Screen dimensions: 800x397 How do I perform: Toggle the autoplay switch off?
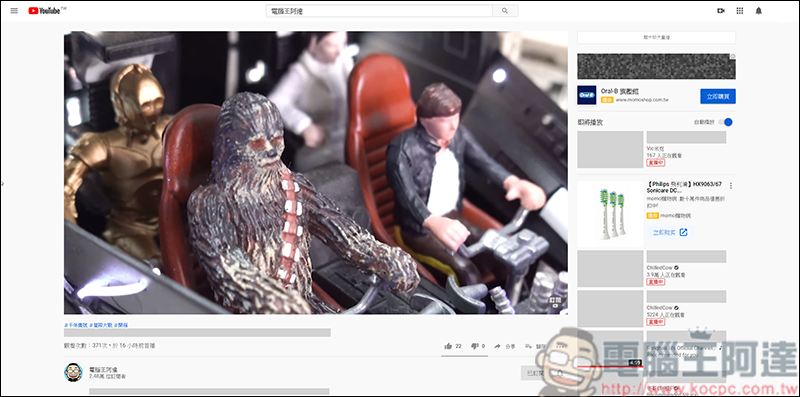(x=725, y=122)
